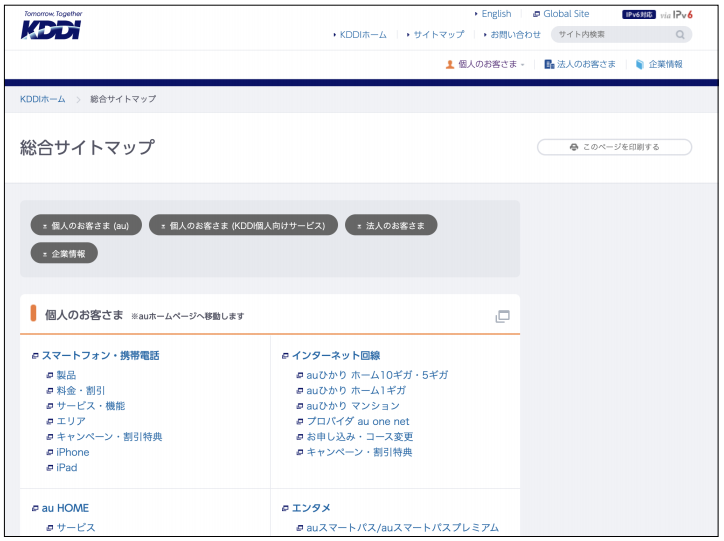
Task: Open the サービス・機能 link
Action: point(90,406)
